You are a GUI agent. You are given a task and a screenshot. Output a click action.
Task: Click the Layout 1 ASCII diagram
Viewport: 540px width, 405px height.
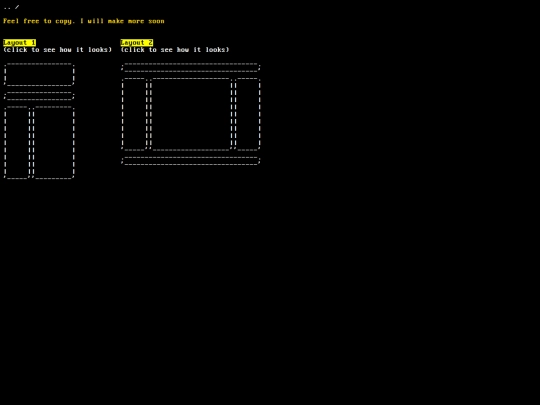click(x=39, y=121)
